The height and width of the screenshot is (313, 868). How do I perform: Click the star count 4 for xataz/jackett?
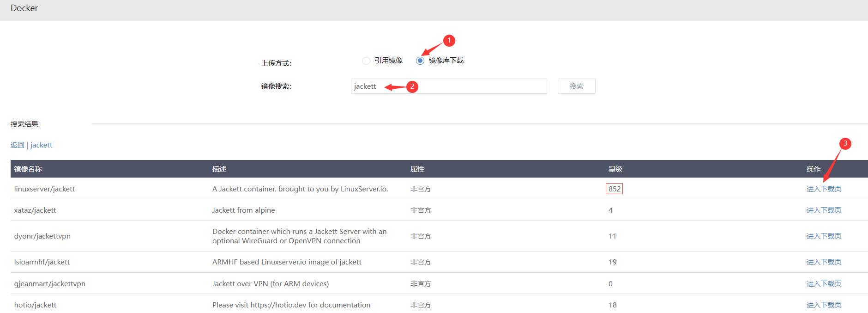pyautogui.click(x=610, y=210)
